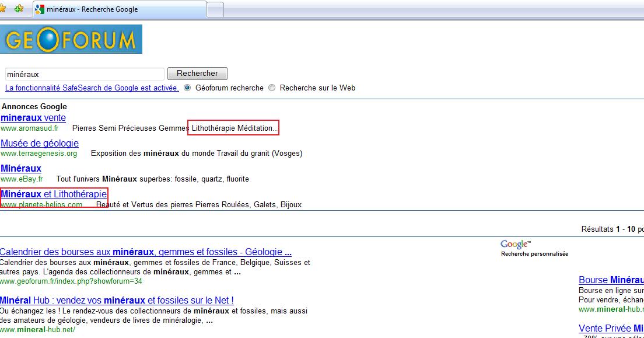Click the Geoforum logo banner
Image resolution: width=644 pixels, height=338 pixels.
pos(71,39)
